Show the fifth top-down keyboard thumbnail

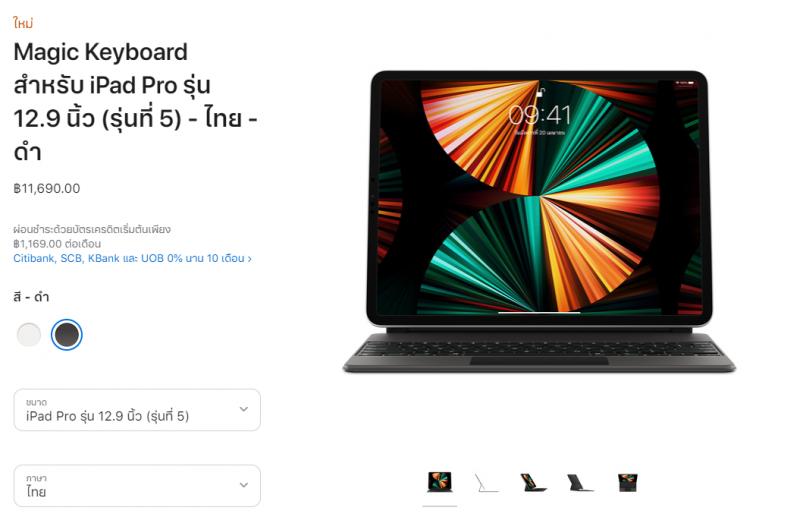point(628,482)
